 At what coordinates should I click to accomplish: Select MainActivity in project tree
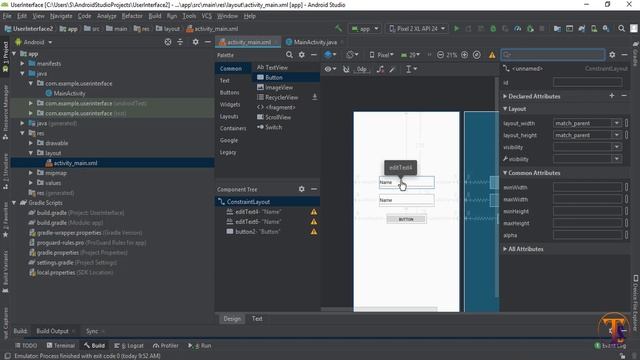69,93
